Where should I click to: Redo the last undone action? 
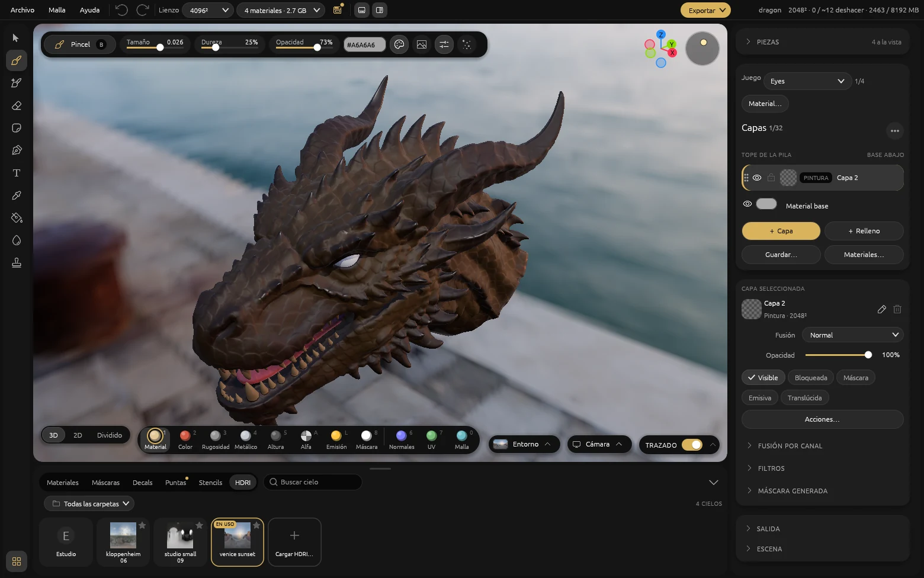click(x=143, y=10)
